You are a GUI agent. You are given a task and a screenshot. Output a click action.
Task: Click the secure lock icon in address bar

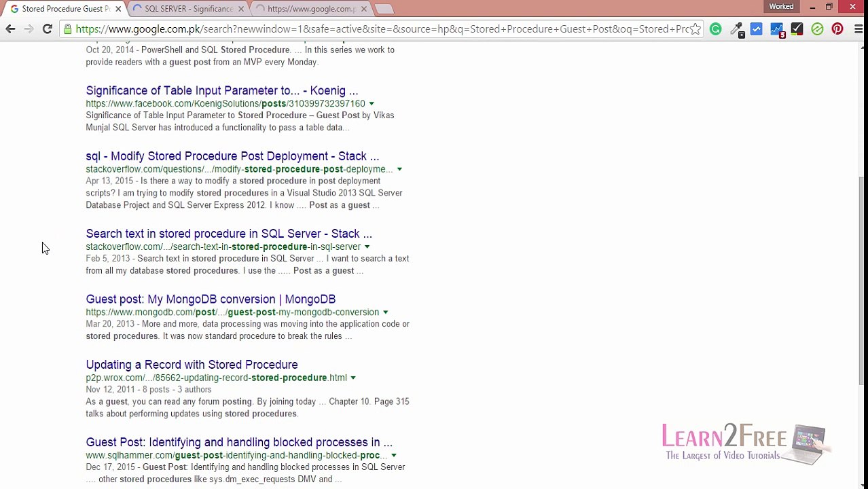click(67, 29)
